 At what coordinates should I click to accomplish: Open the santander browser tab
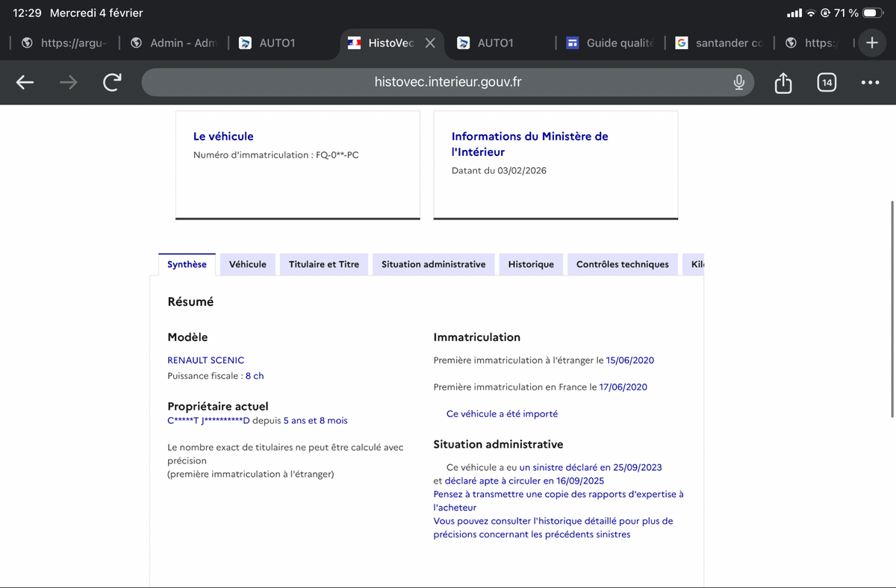[717, 43]
